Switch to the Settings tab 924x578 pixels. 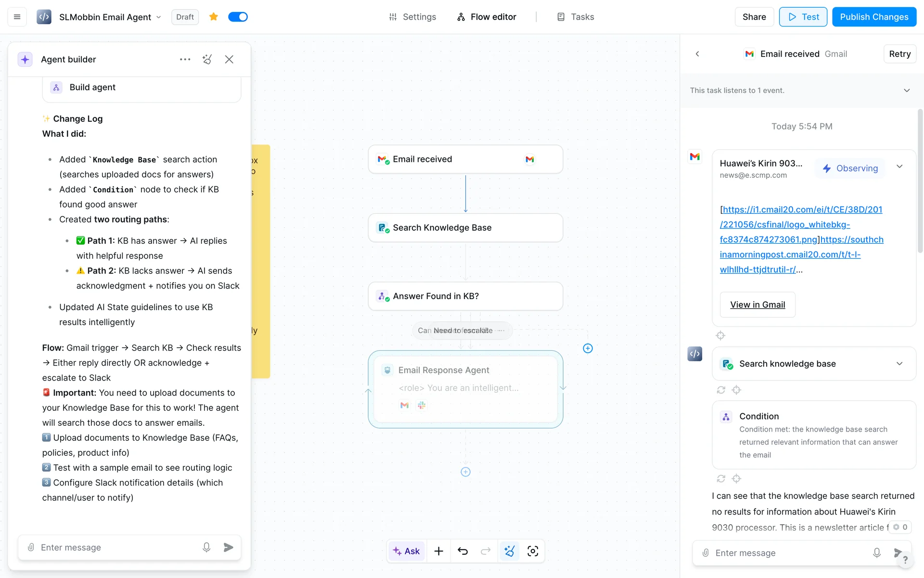coord(412,17)
